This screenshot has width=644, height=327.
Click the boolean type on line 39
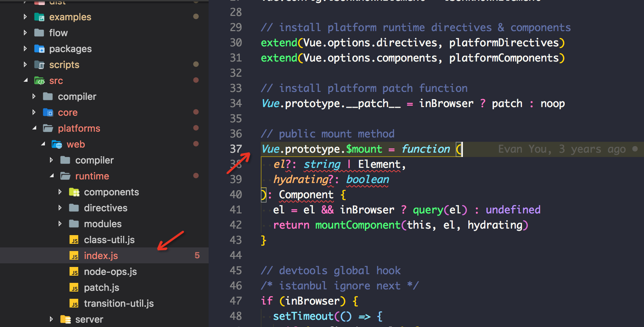pyautogui.click(x=368, y=179)
